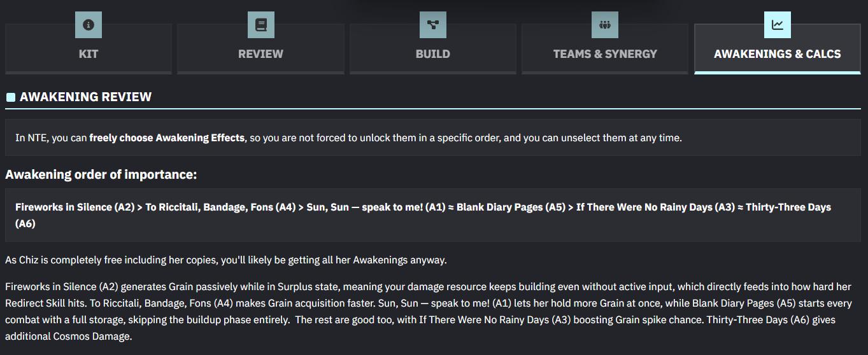Click the bold 'freely choose Awakening Effects' text
868x355 pixels.
click(x=167, y=137)
